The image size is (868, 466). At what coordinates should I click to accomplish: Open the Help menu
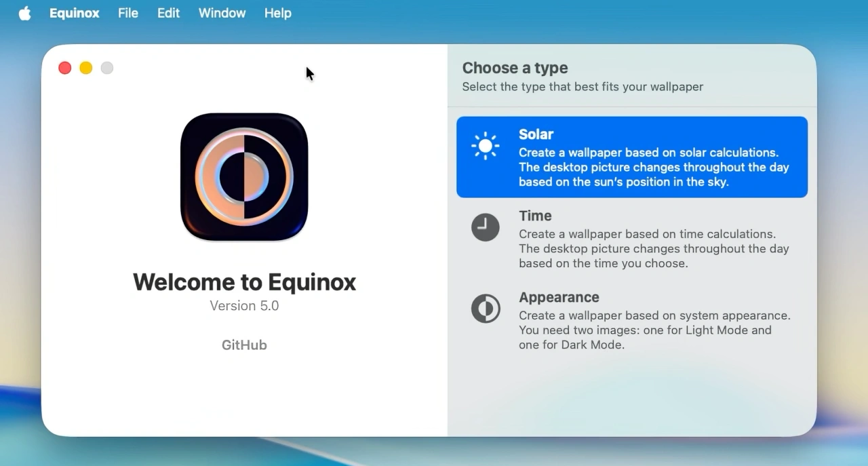[x=277, y=13]
